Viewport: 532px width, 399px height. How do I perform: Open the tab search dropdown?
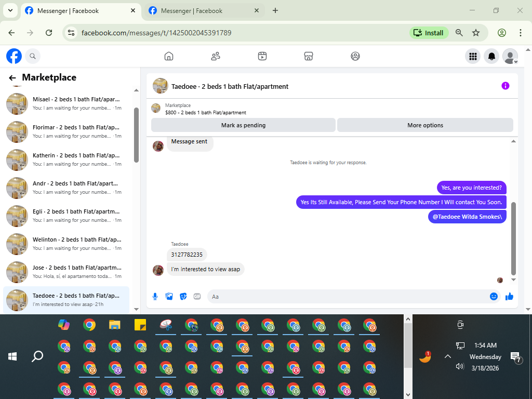[10, 10]
